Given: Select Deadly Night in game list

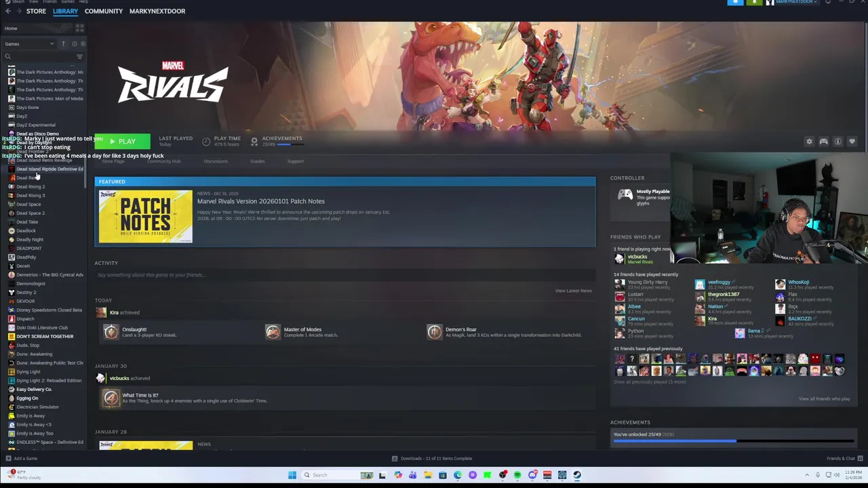Looking at the screenshot, I should [29, 239].
